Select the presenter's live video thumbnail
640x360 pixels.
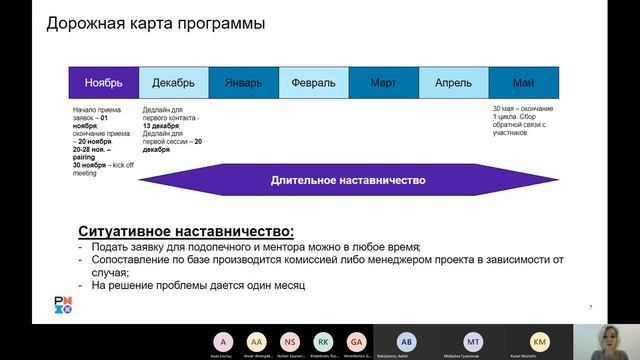607,342
